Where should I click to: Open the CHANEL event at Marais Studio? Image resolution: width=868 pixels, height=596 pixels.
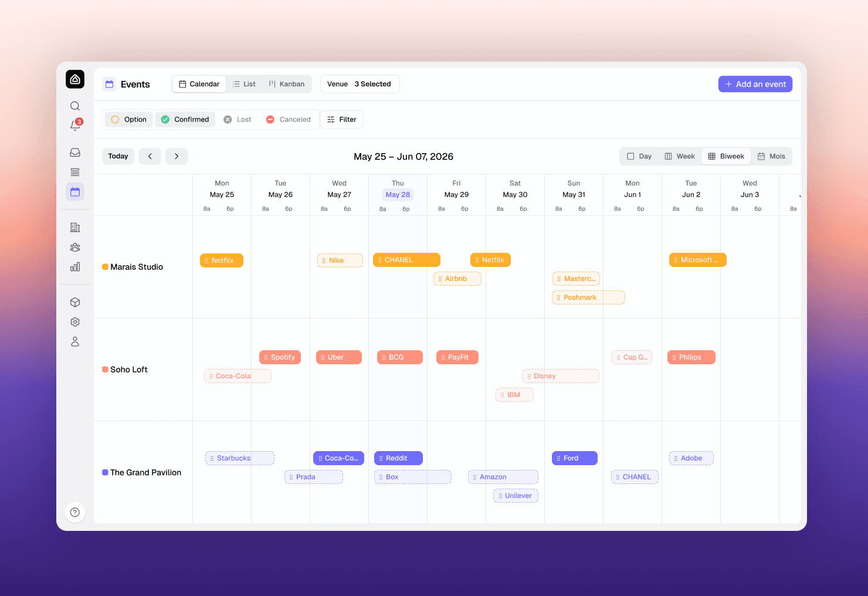(406, 260)
